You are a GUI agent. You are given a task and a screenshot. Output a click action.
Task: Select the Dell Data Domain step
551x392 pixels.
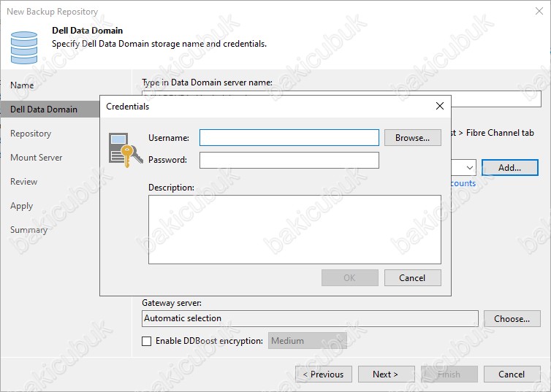[50, 109]
